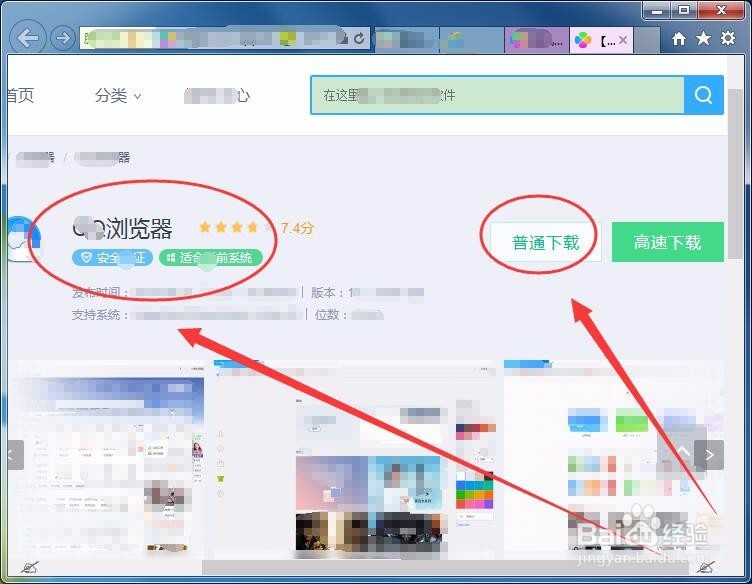
Task: Click the 浏览器 software title
Action: coord(122,229)
